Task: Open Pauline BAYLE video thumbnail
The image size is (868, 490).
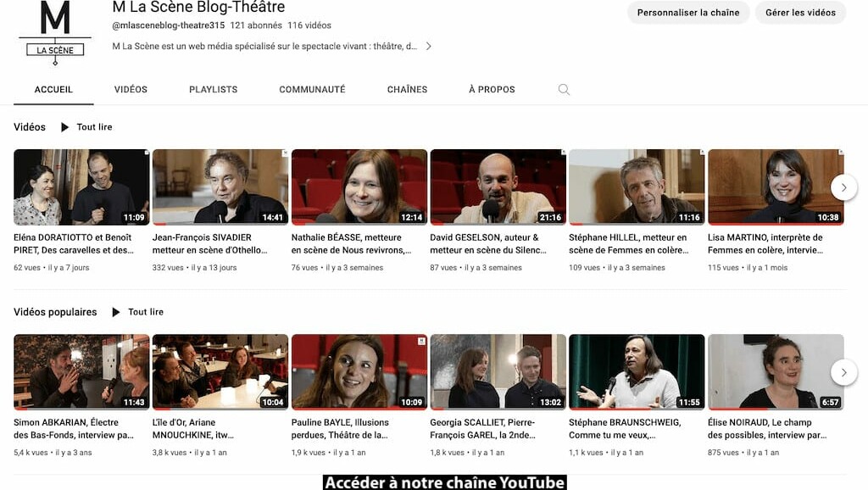Action: [359, 372]
